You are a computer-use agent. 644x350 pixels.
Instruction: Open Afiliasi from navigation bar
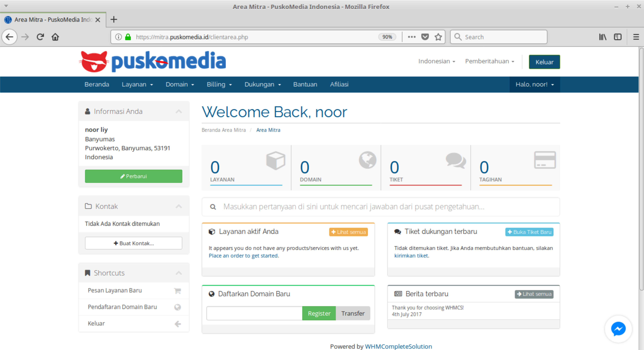tap(339, 85)
